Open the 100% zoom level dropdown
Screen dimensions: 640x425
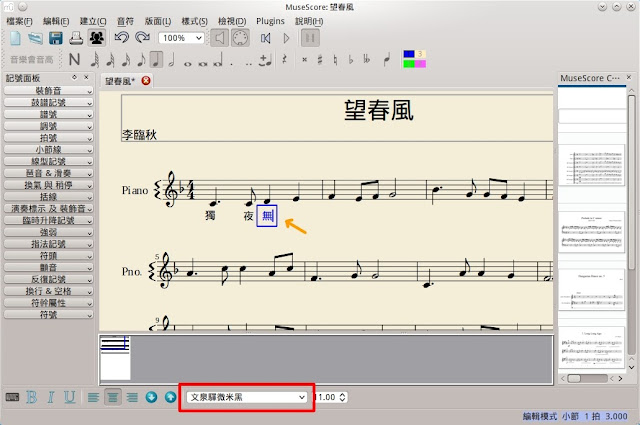pos(181,38)
